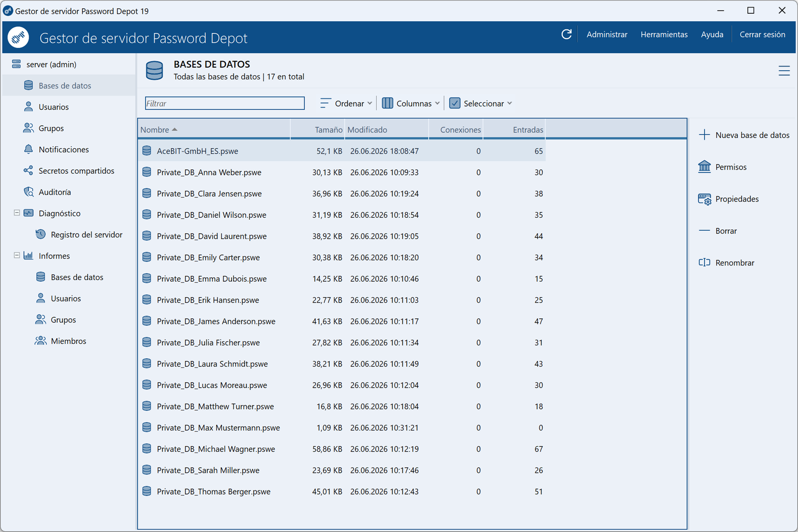
Task: Sort by the Modificado column header
Action: (387, 130)
